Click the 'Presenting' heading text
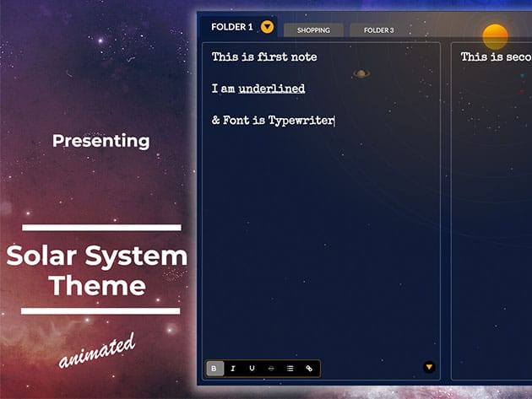The image size is (532, 399). pos(100,141)
